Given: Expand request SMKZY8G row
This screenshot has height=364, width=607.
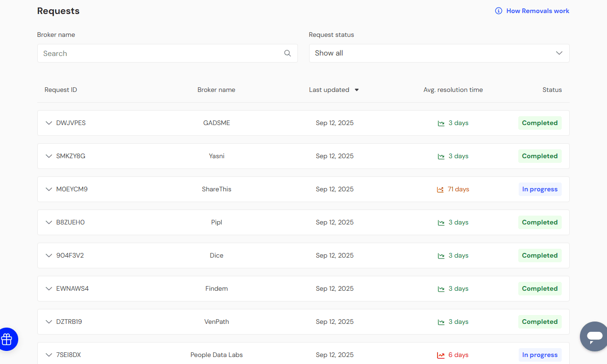Looking at the screenshot, I should coord(49,156).
